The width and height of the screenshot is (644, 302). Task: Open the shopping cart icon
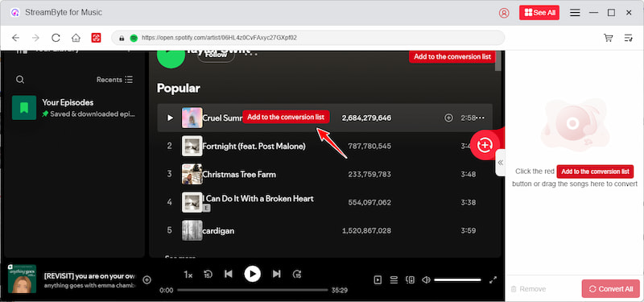pyautogui.click(x=609, y=38)
